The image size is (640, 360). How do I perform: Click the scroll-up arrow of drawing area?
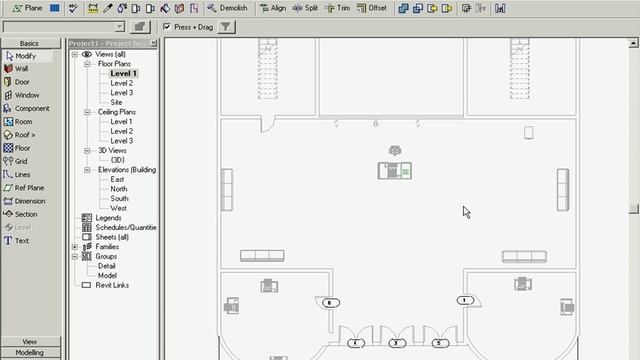[633, 43]
